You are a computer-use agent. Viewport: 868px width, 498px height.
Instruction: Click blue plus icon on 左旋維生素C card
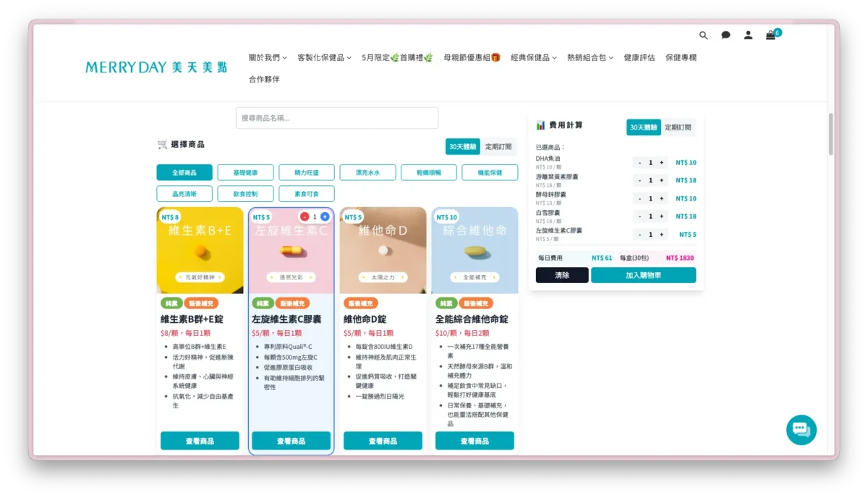click(325, 216)
